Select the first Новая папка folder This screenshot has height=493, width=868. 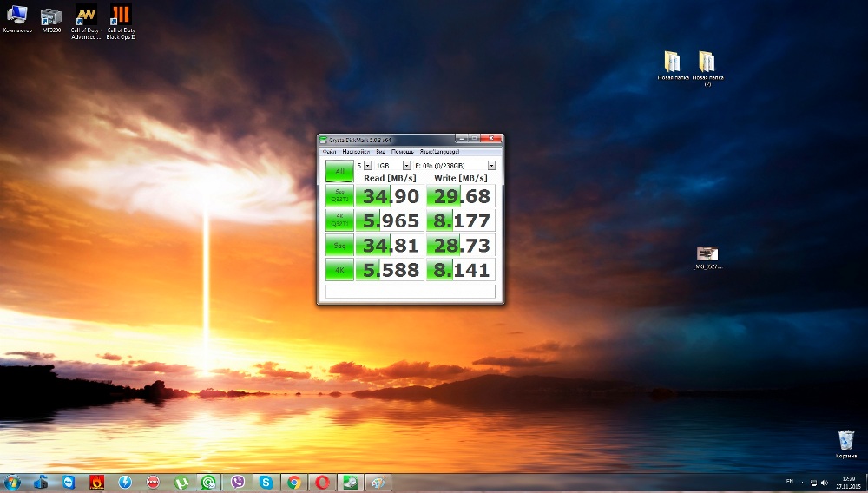coord(673,66)
